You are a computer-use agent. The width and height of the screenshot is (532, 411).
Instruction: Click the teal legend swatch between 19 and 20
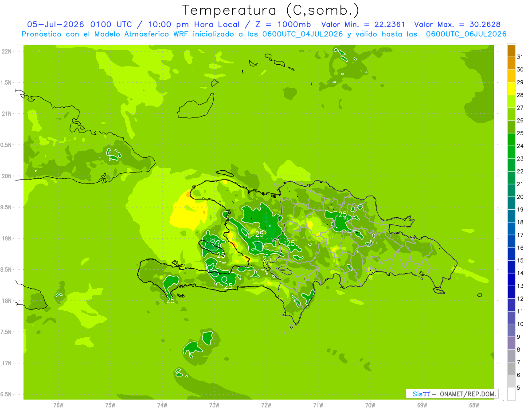point(511,203)
